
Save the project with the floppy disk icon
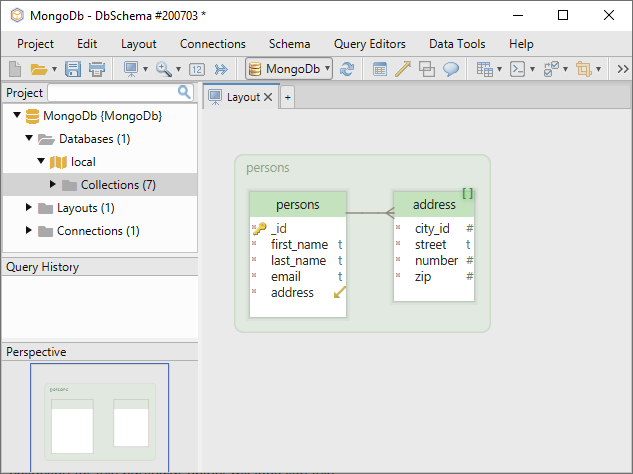tap(73, 69)
